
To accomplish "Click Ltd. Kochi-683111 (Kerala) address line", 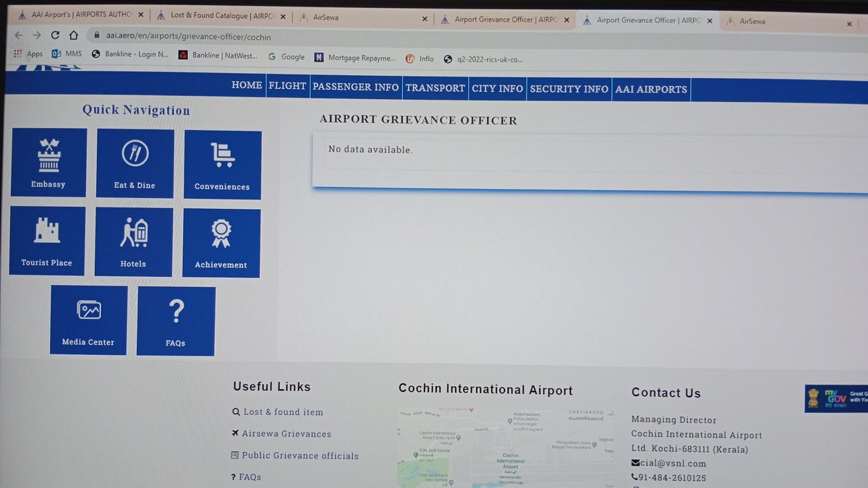I will coord(689,450).
